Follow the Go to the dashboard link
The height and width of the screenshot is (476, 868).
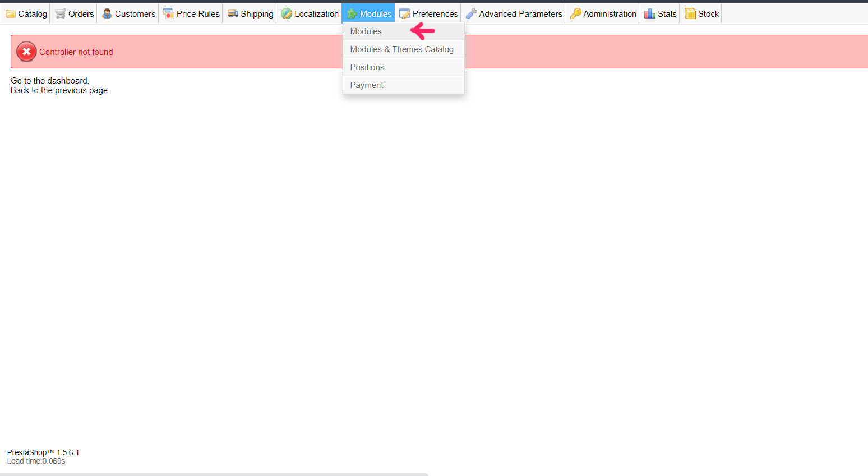pyautogui.click(x=49, y=81)
